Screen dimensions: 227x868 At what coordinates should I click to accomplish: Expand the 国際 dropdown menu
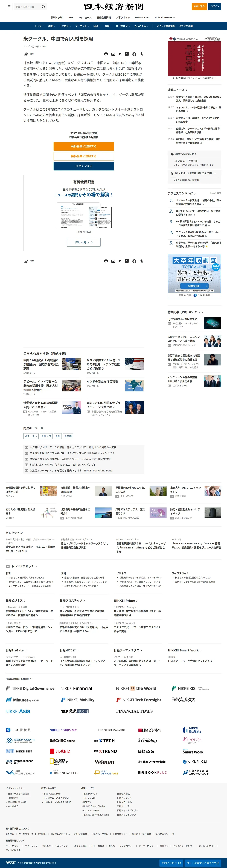coord(108,26)
